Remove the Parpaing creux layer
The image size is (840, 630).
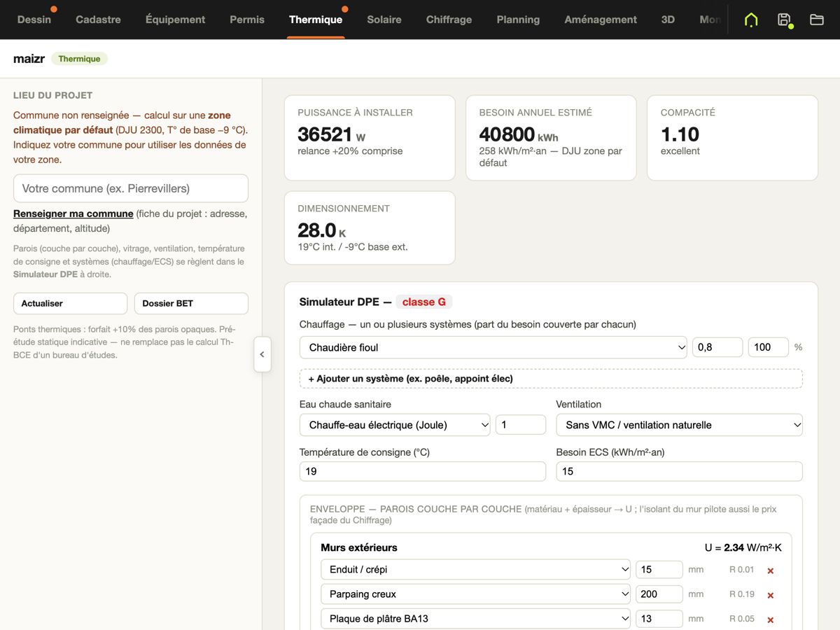pos(771,595)
